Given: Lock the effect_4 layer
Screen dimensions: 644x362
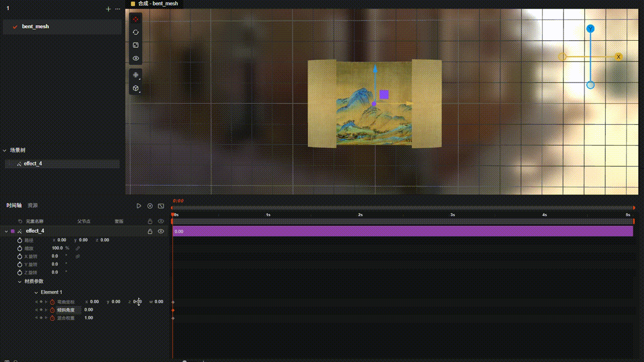Looking at the screenshot, I should coord(150,231).
